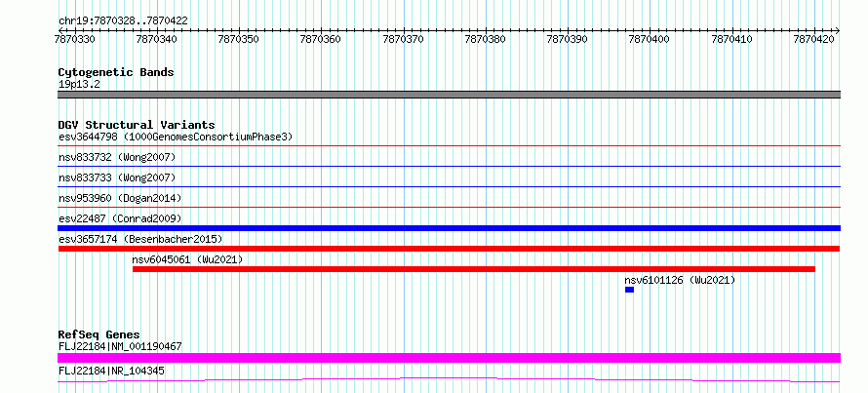Open the RefSeq Genes track title
Image resolution: width=868 pixels, height=393 pixels.
[x=99, y=334]
